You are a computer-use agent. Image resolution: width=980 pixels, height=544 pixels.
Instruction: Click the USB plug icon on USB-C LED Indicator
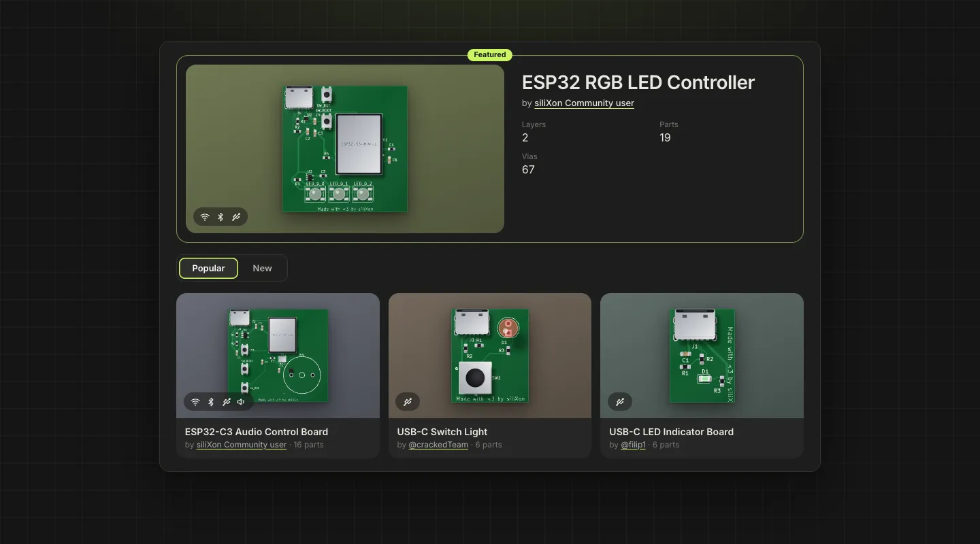click(620, 402)
